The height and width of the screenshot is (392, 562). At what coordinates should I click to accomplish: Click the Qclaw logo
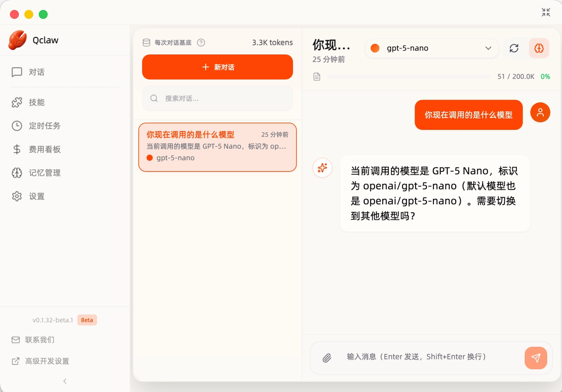click(x=17, y=40)
